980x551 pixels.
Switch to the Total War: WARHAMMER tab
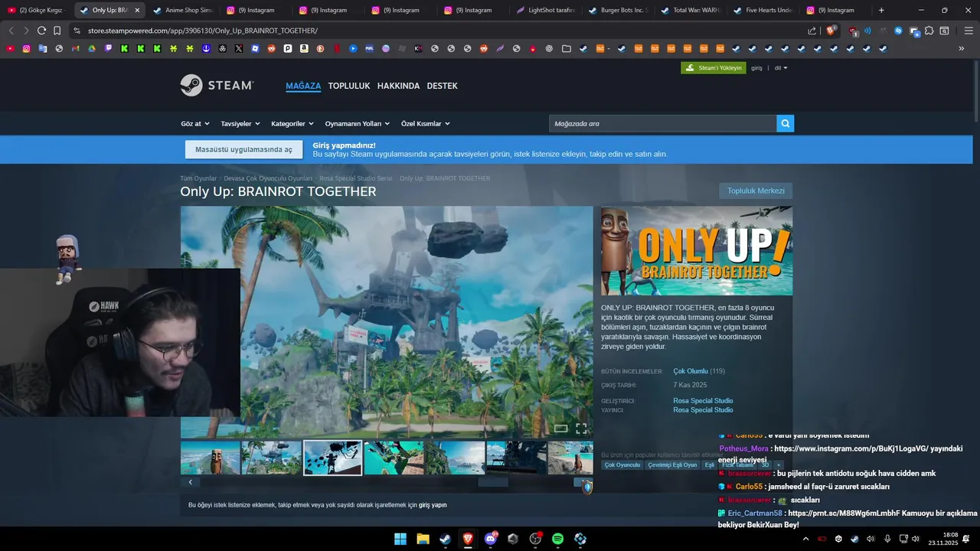point(690,10)
